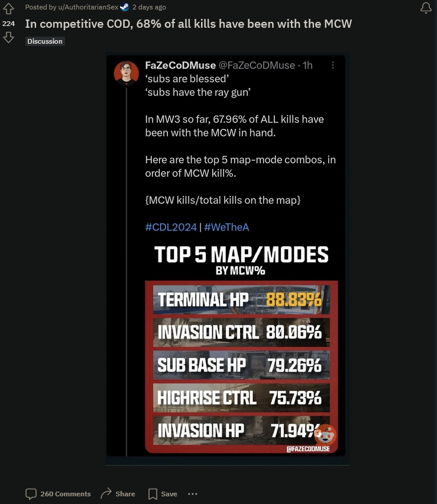Open the three-dot more options menu
Viewport: 437px width, 504px height.
pyautogui.click(x=192, y=494)
